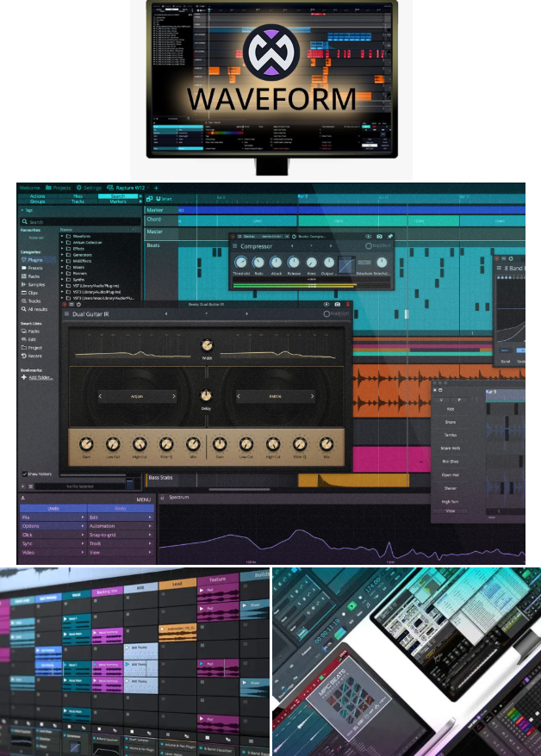The height and width of the screenshot is (756, 541).
Task: Toggle 8 Band EQ power button
Action: (x=511, y=259)
